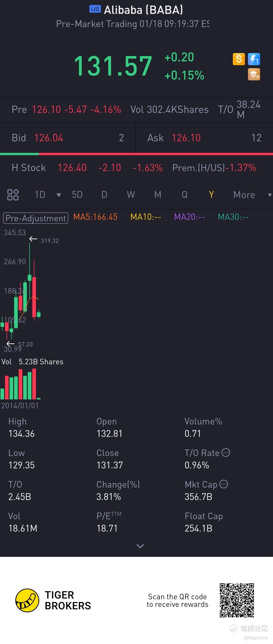Select the M monthly chart tab
This screenshot has width=273, height=644.
click(158, 195)
